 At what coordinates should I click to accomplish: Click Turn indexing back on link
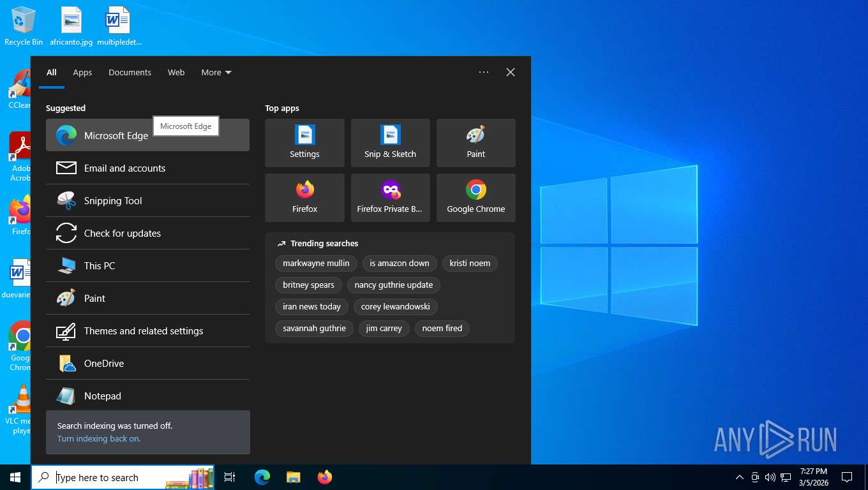[99, 438]
